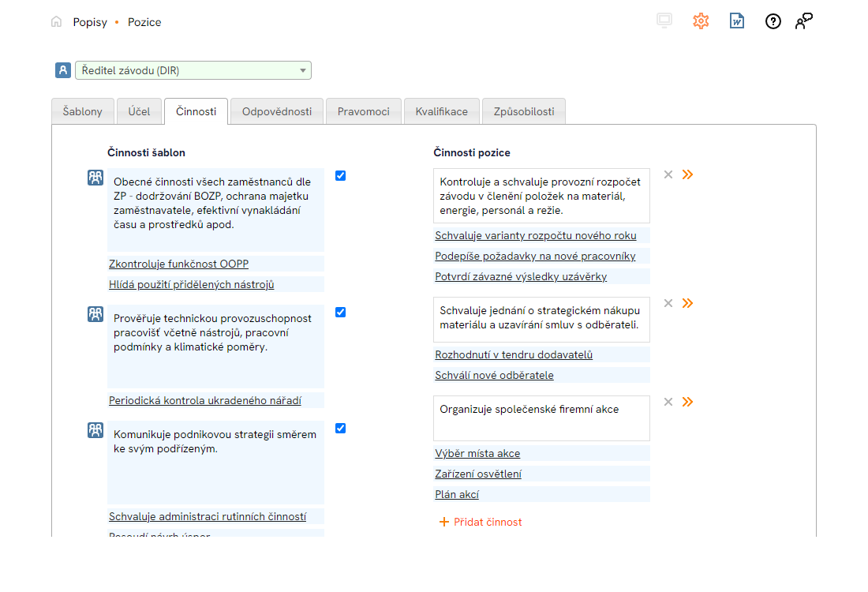Click the user feedback icon in header
This screenshot has height=592, width=868.
tap(803, 21)
